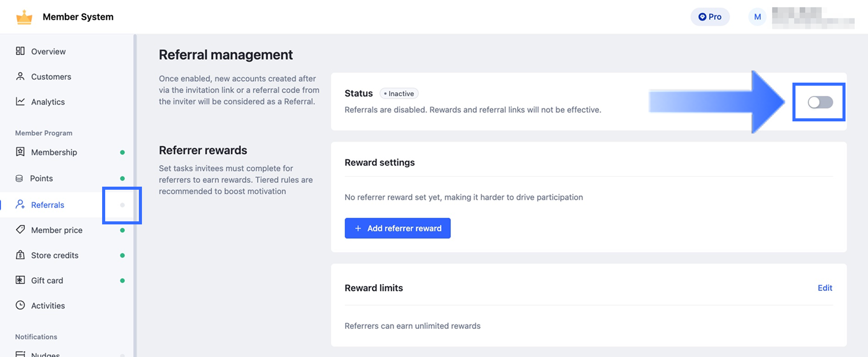The width and height of the screenshot is (868, 357).
Task: Enable the referral Status toggle
Action: (820, 103)
